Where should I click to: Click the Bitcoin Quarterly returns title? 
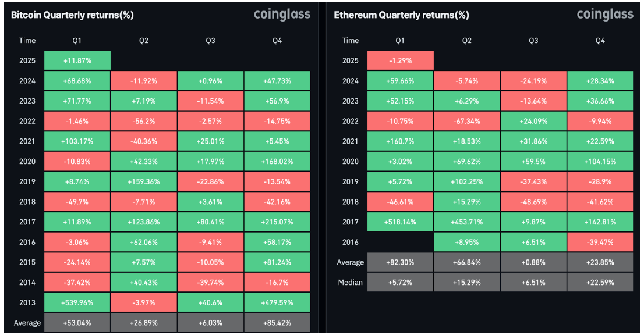coord(72,15)
